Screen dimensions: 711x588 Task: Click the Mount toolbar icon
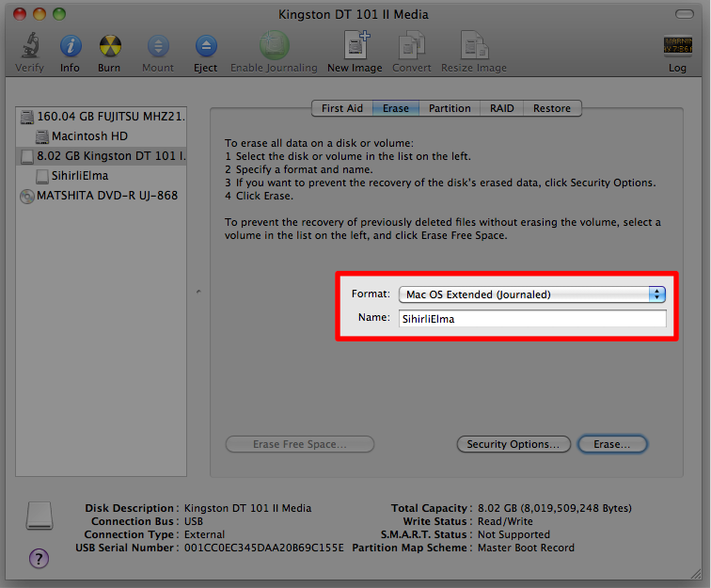click(157, 46)
